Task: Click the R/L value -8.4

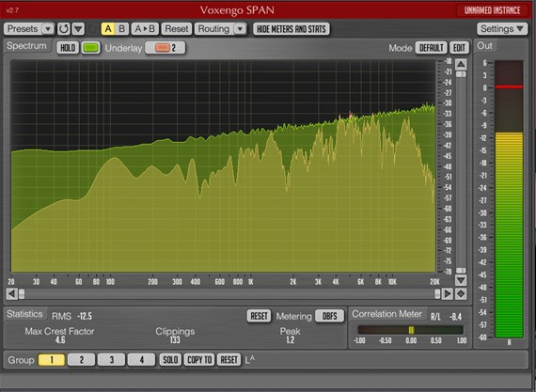Action: coord(455,317)
